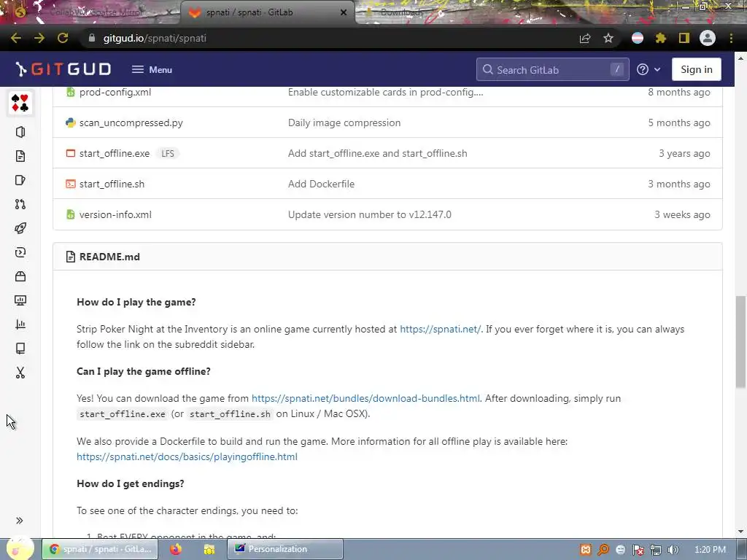Open Packages & Registries sidebar icon
This screenshot has height=560, width=747.
click(x=20, y=276)
